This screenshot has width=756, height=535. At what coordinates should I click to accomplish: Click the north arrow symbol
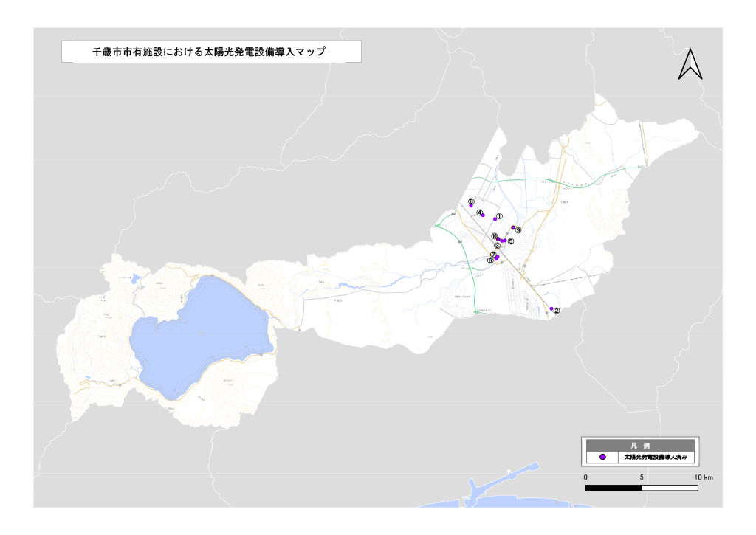click(x=690, y=64)
